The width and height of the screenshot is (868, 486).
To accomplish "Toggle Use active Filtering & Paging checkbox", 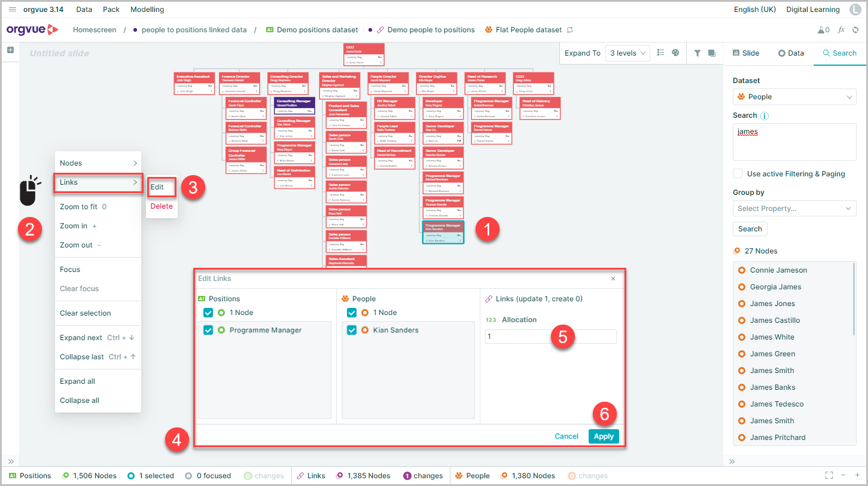I will click(x=738, y=173).
